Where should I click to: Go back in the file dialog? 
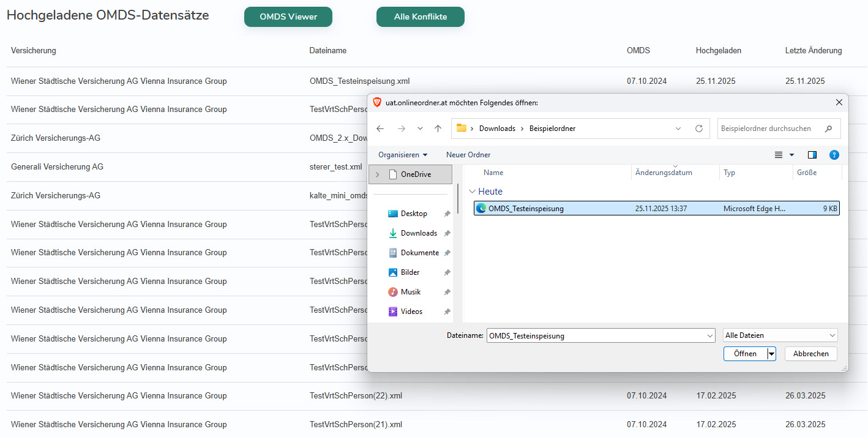tap(380, 129)
